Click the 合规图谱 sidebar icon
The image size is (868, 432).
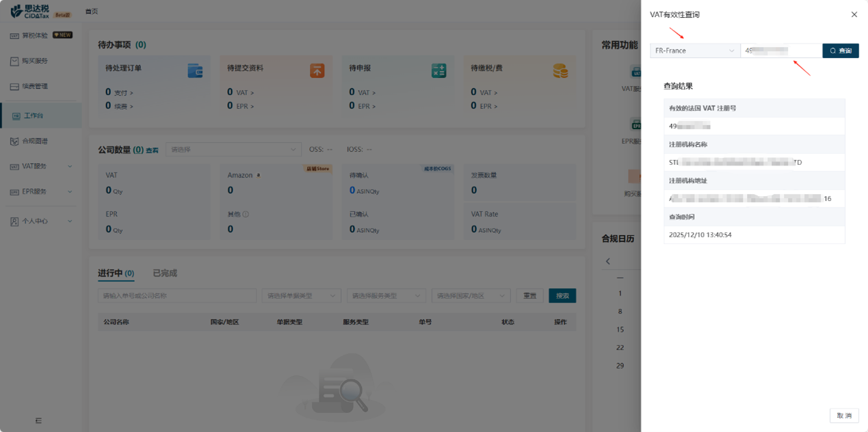tap(15, 141)
